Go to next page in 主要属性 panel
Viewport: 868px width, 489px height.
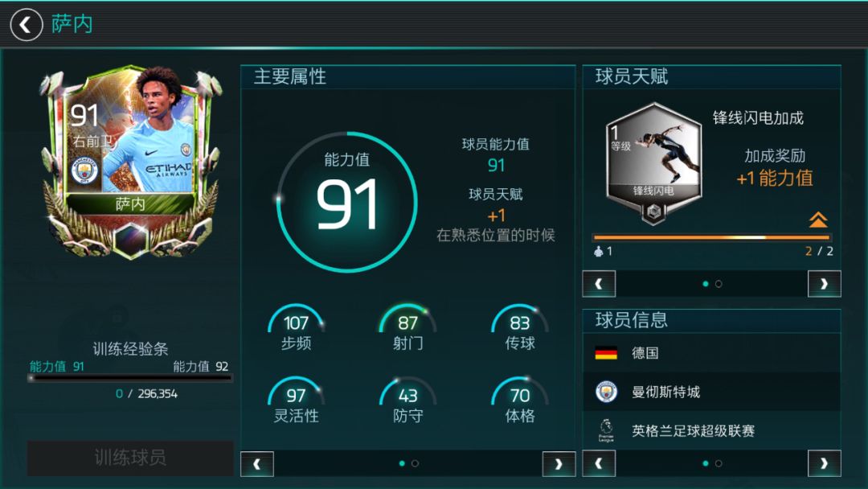pyautogui.click(x=559, y=464)
